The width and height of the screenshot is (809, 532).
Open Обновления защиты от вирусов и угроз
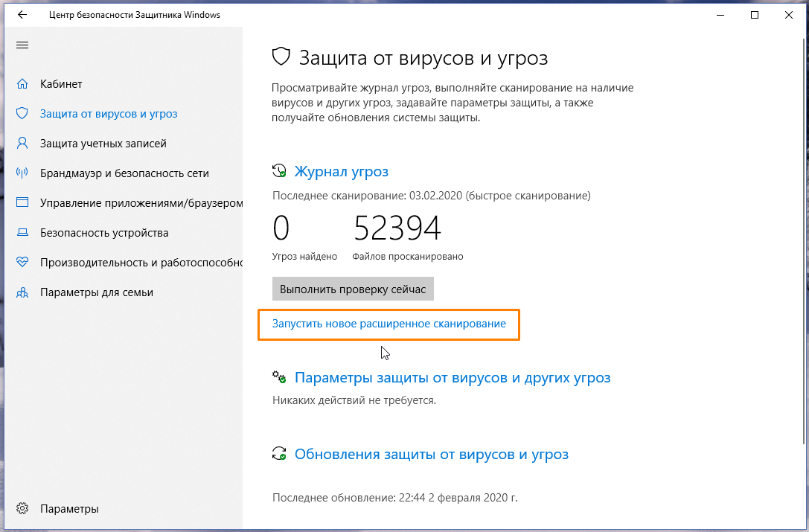[x=432, y=454]
